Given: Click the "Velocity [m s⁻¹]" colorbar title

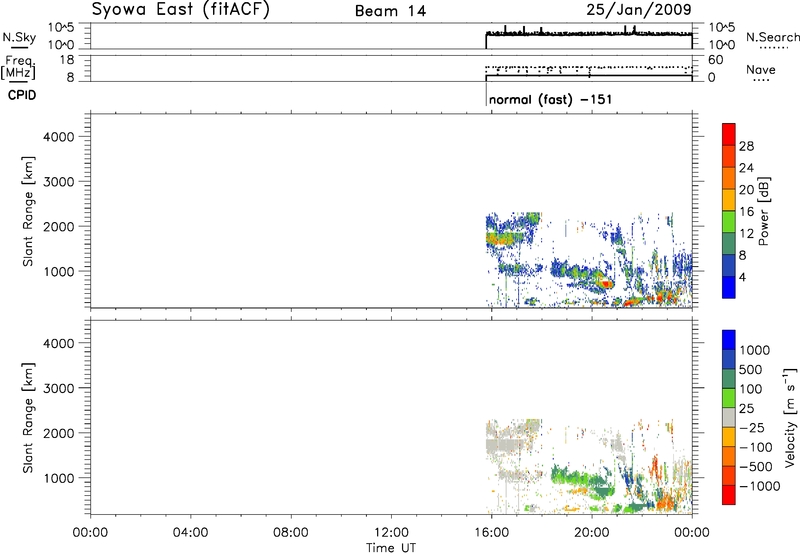Looking at the screenshot, I should [790, 417].
